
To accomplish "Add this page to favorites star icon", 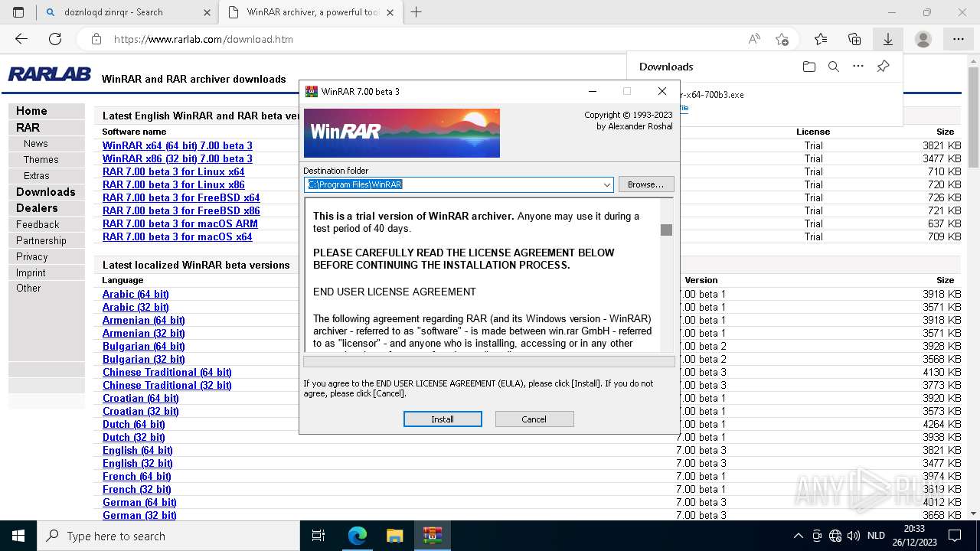I will [x=782, y=39].
